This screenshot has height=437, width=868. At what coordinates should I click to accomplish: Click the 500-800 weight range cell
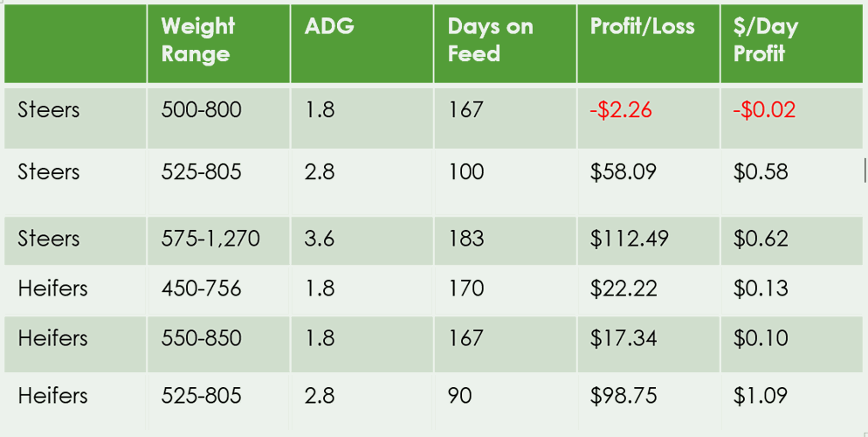click(201, 110)
